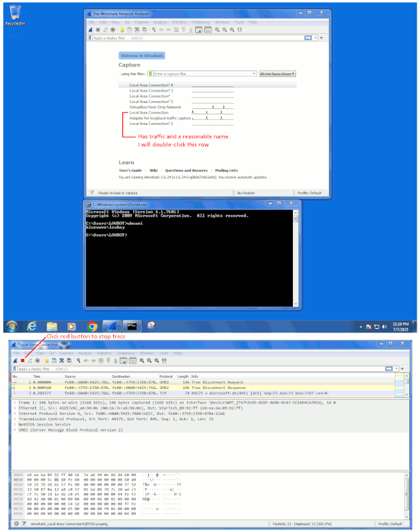The image size is (420, 532).
Task: Click the red stop capture button in capture window
Action: pos(23,360)
